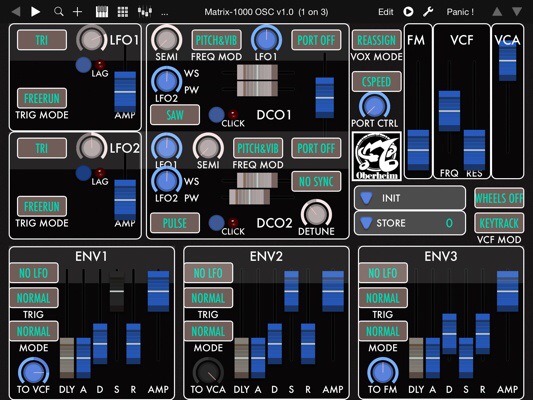Image resolution: width=533 pixels, height=400 pixels.
Task: Click the ENV3 TO FM knob
Action: click(x=383, y=372)
